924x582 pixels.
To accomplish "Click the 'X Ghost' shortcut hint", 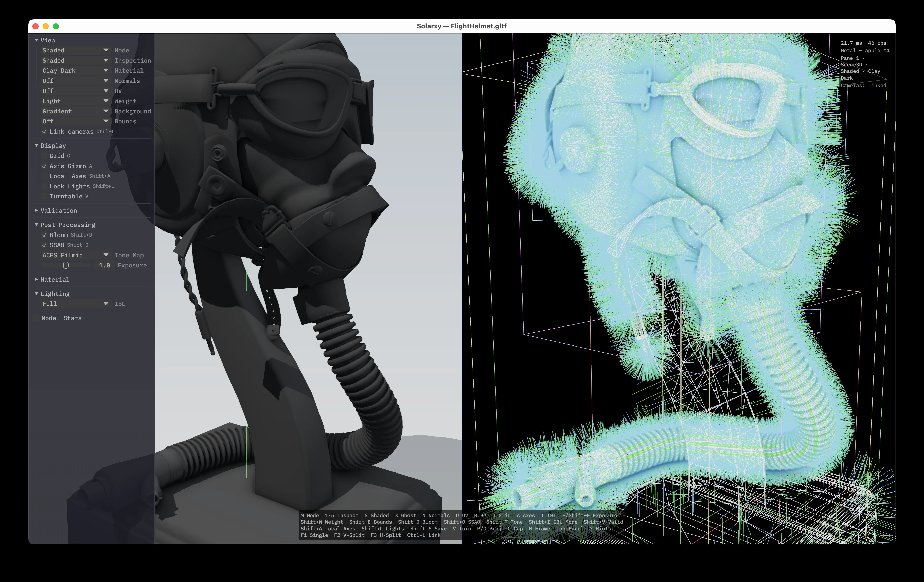I will [x=406, y=515].
